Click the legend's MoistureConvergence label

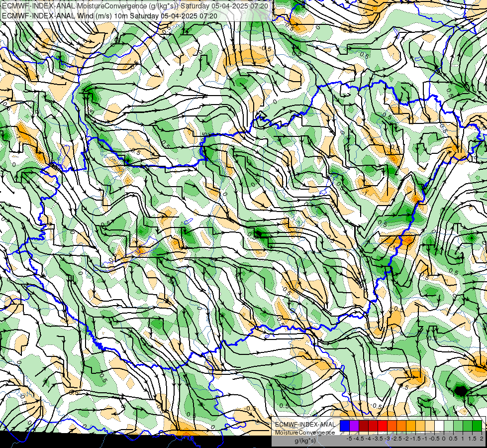click(x=305, y=433)
